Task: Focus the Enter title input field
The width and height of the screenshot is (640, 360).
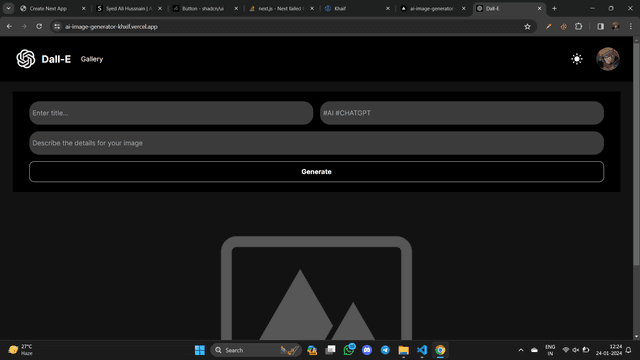Action: (x=171, y=113)
